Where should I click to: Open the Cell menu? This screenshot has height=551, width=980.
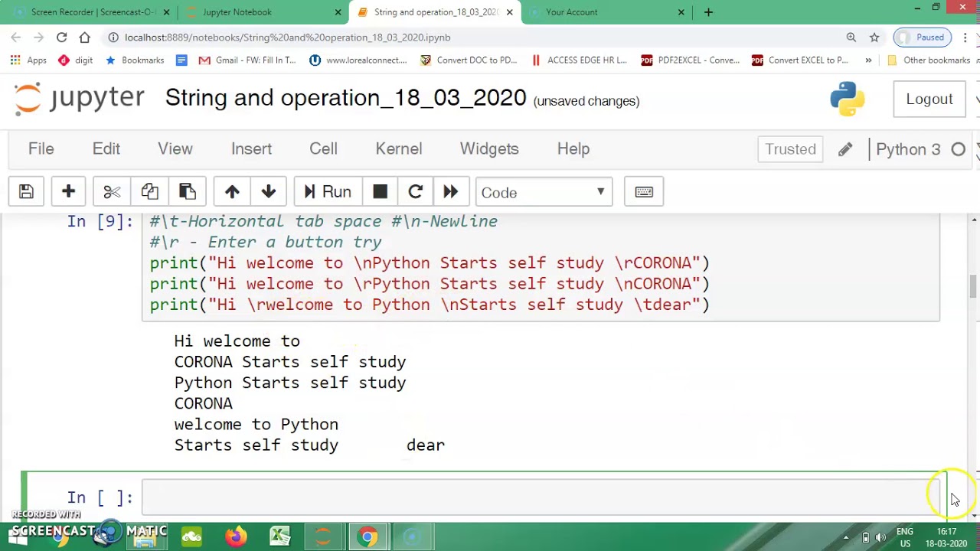click(x=323, y=148)
